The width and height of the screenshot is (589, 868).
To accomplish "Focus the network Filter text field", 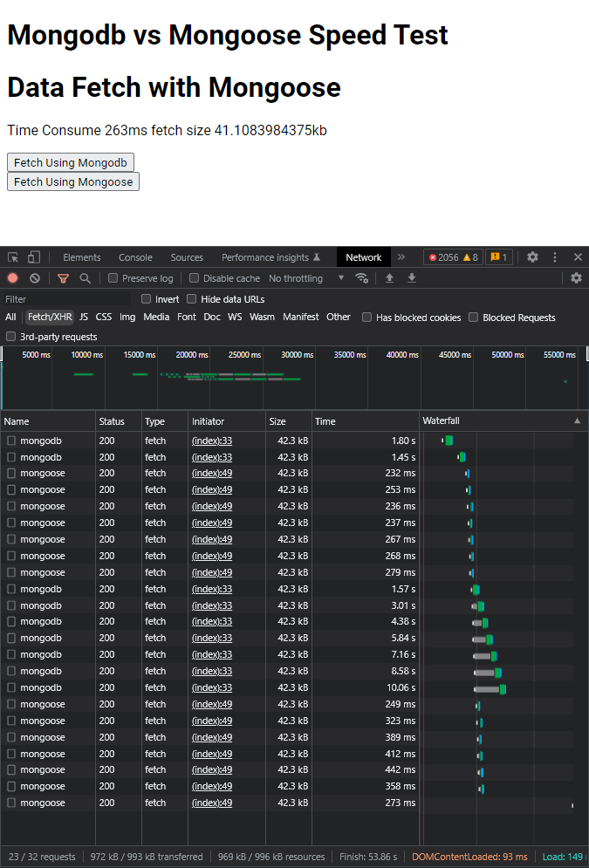I will (67, 299).
